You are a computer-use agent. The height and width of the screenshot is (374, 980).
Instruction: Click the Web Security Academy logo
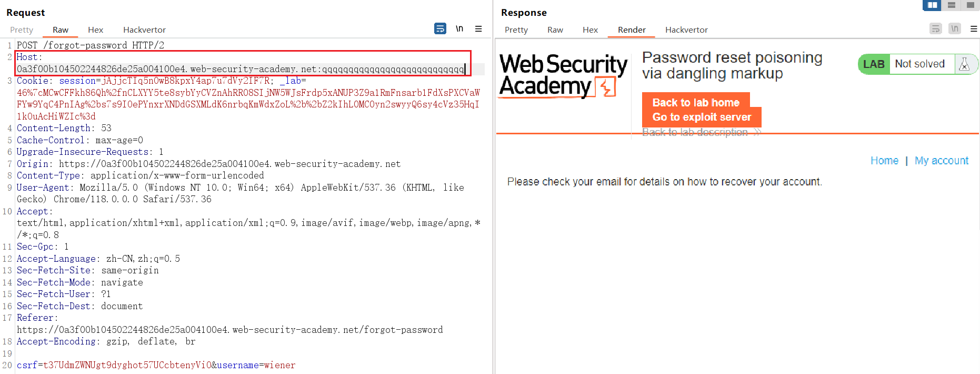[x=563, y=75]
